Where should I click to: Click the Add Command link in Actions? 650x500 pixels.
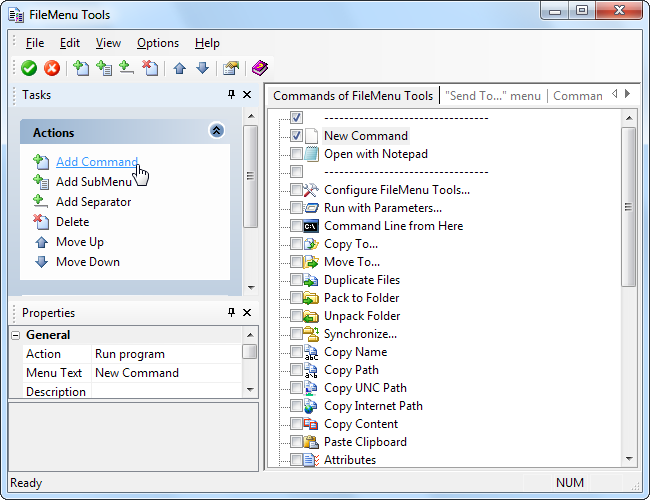point(97,162)
